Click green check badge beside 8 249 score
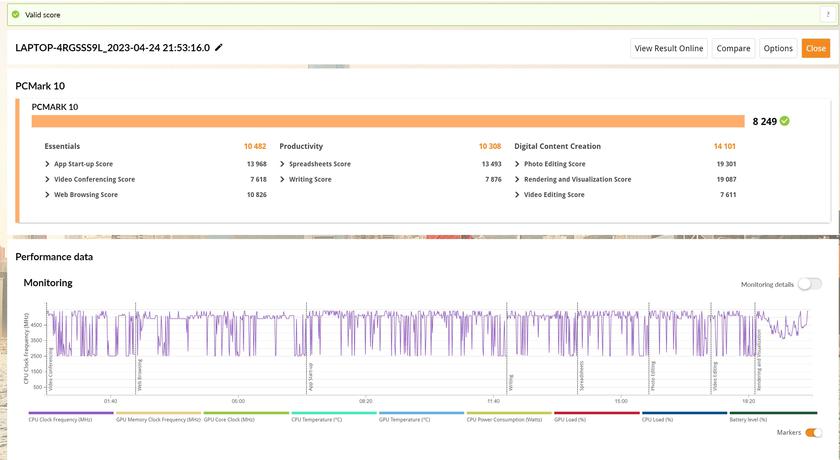Viewport: 840px width, 460px height. tap(785, 121)
